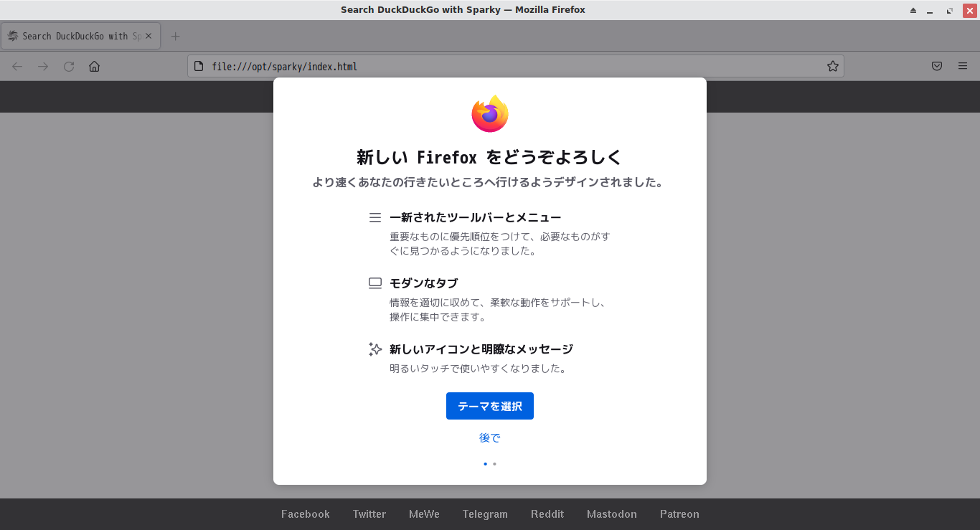Open the Mastodon footer link
The image size is (980, 530).
[x=612, y=514]
